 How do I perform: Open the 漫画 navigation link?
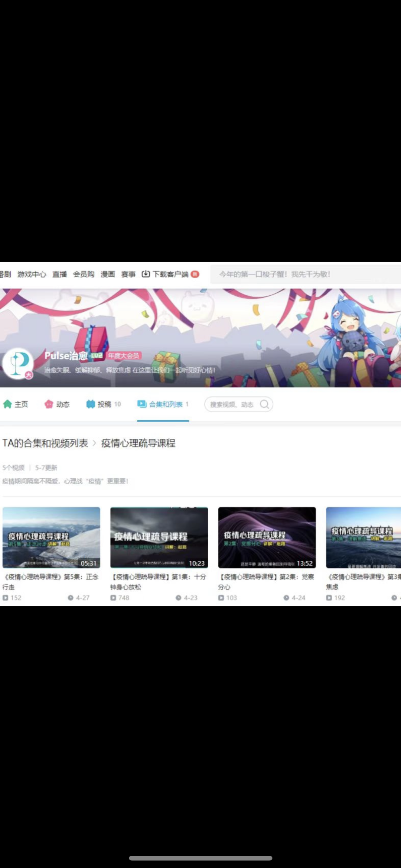[x=108, y=274]
